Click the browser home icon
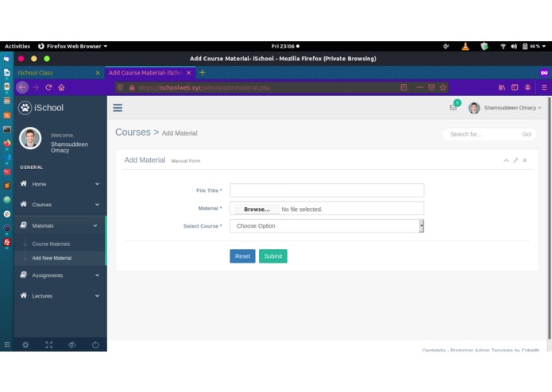This screenshot has height=392, width=552. (61, 87)
